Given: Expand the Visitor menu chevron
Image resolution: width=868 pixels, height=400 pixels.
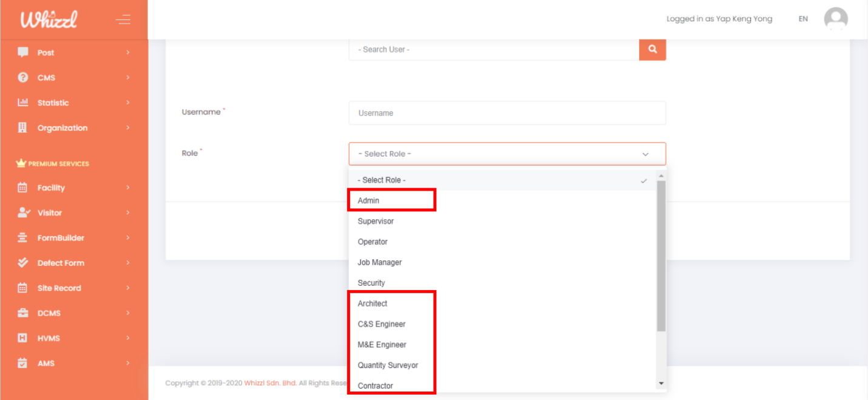Looking at the screenshot, I should pyautogui.click(x=128, y=213).
